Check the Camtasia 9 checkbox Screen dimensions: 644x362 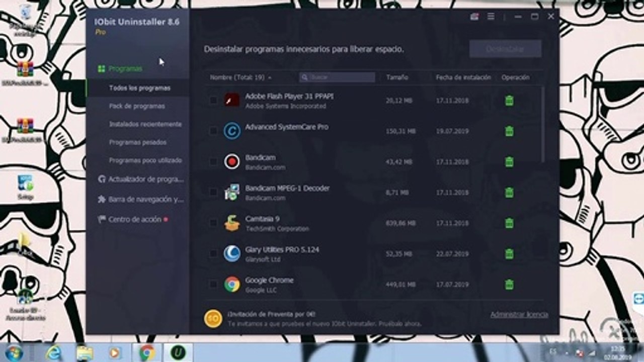[213, 223]
